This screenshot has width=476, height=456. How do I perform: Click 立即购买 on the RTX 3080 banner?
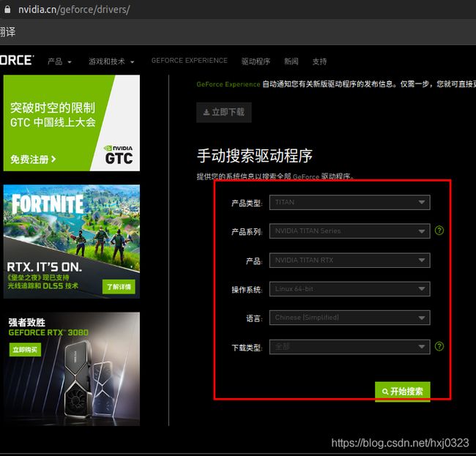(25, 350)
